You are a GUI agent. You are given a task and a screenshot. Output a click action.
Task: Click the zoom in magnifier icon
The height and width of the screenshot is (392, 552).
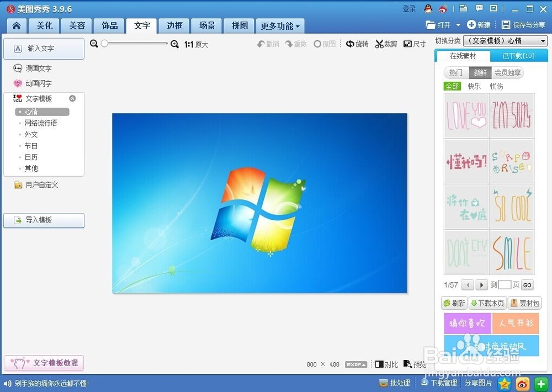pos(174,44)
